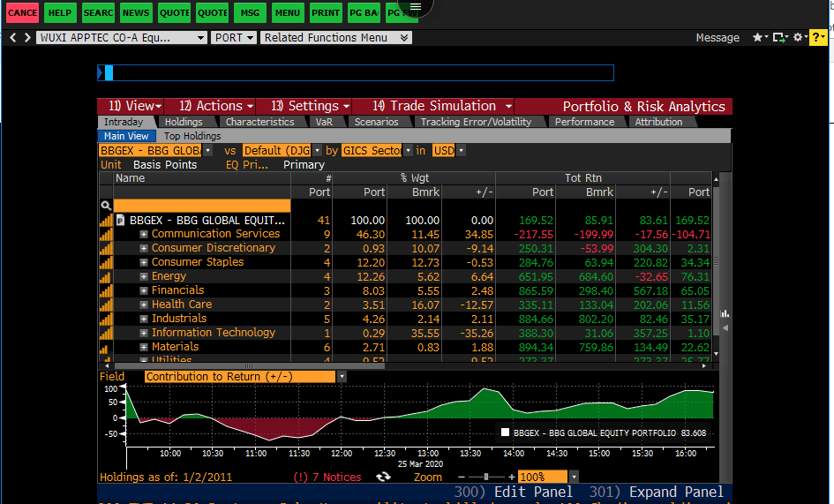Viewport: 834px width, 504px height.
Task: Click the refresh arrows icon near Notices
Action: tap(383, 477)
